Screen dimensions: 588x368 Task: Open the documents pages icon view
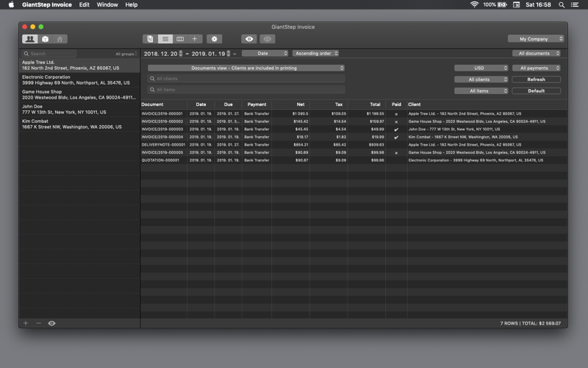click(150, 39)
